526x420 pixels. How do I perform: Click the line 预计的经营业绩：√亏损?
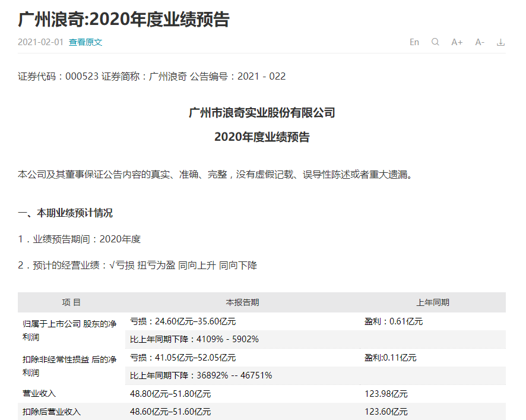tap(138, 266)
